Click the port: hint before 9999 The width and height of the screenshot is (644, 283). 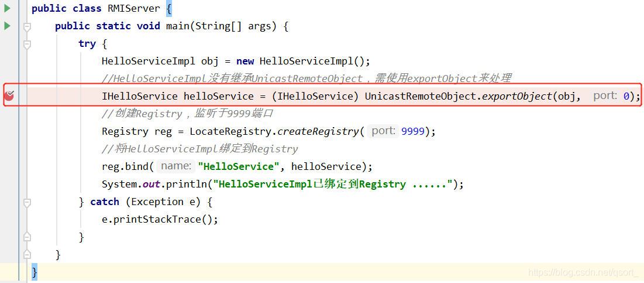pos(384,131)
